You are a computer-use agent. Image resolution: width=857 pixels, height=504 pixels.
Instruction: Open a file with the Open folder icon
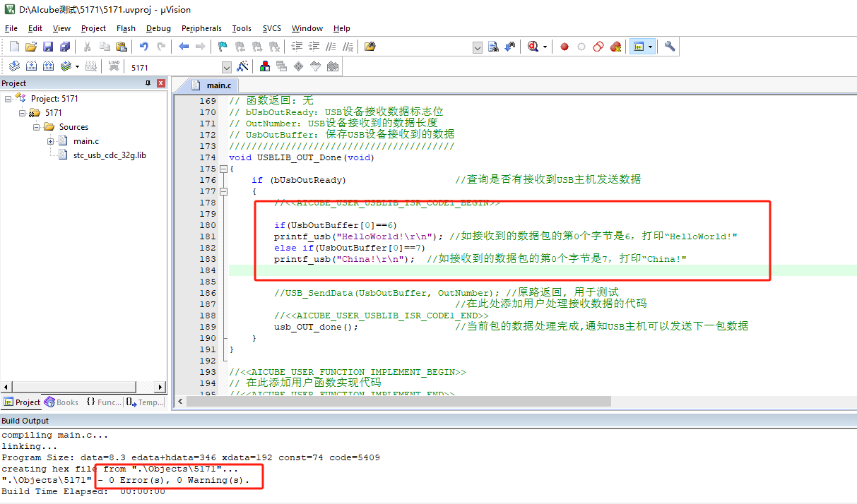(x=31, y=47)
